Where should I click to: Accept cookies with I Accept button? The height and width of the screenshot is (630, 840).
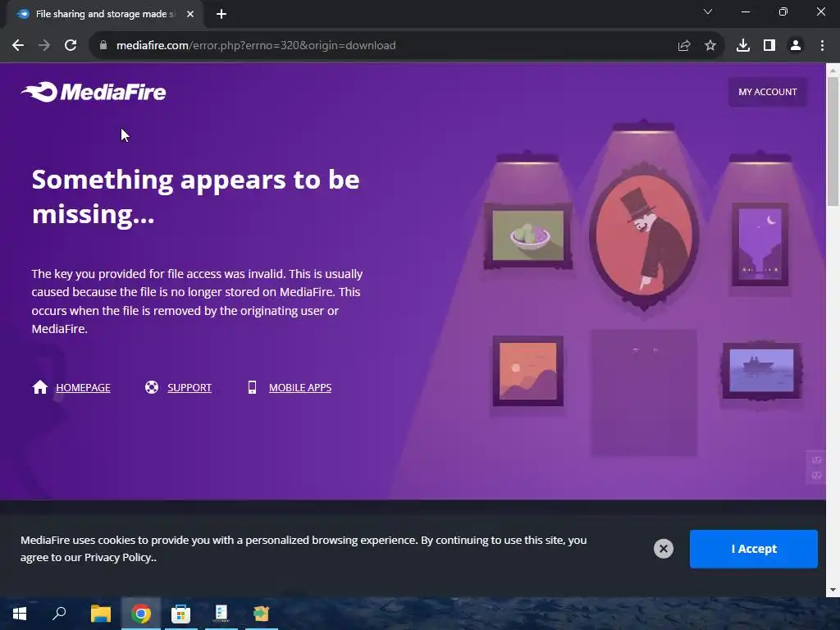(x=754, y=549)
